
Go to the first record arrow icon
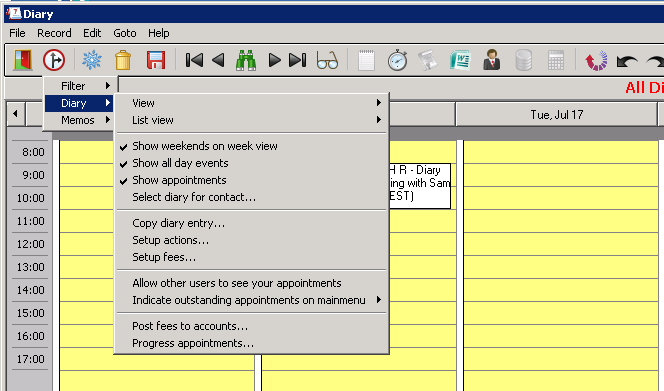194,60
